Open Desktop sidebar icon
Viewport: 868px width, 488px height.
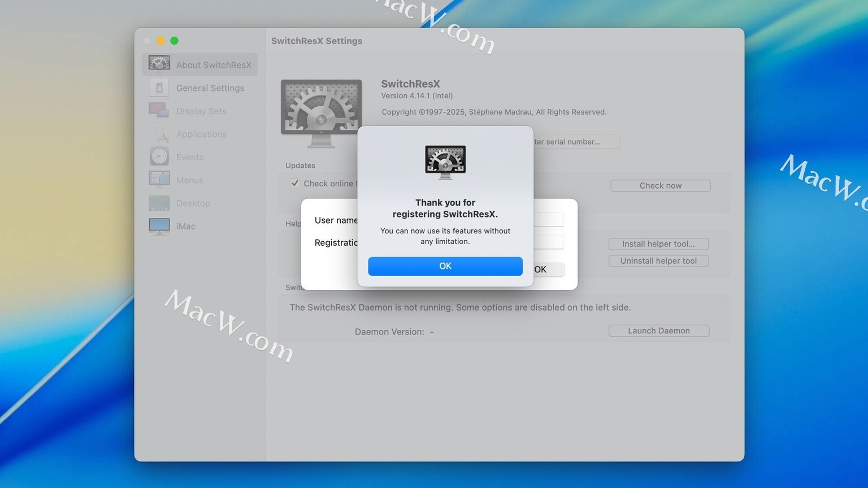[159, 203]
